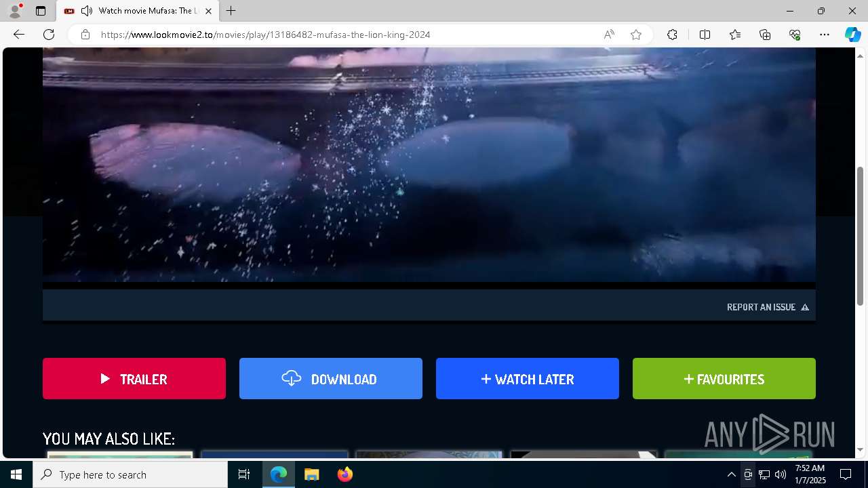Open Settings and more menu
The width and height of the screenshot is (868, 488).
click(x=825, y=35)
